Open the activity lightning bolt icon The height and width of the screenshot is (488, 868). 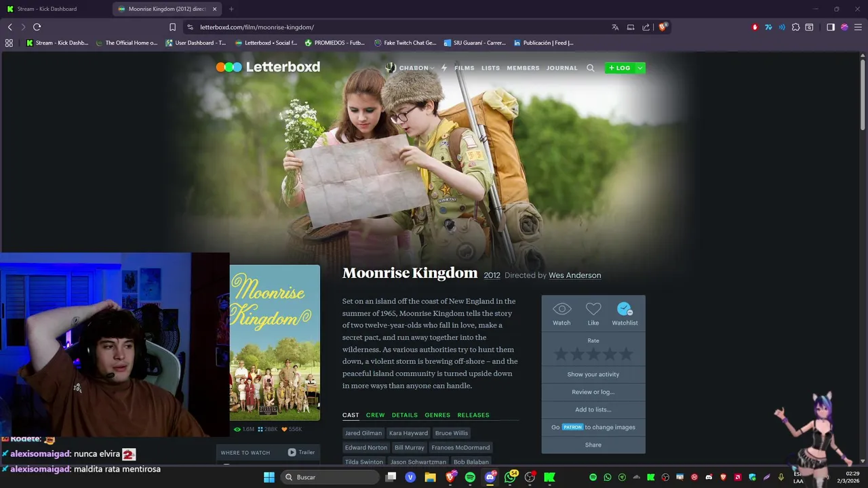point(444,68)
